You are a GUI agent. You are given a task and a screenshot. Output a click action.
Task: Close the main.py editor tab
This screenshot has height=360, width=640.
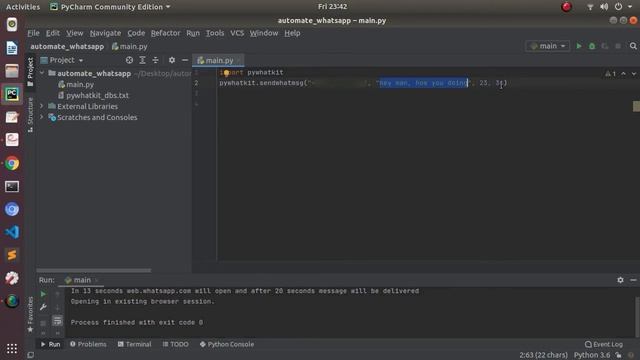239,60
